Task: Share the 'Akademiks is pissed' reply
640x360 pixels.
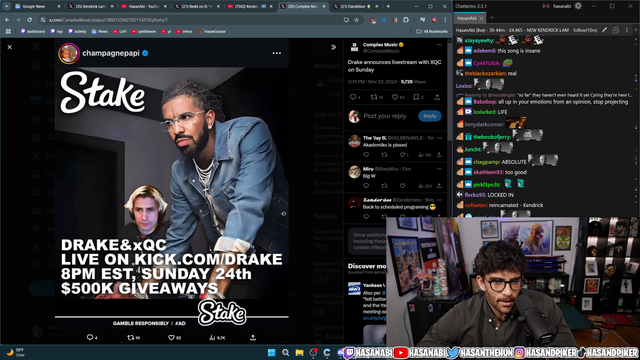Action: pyautogui.click(x=439, y=155)
